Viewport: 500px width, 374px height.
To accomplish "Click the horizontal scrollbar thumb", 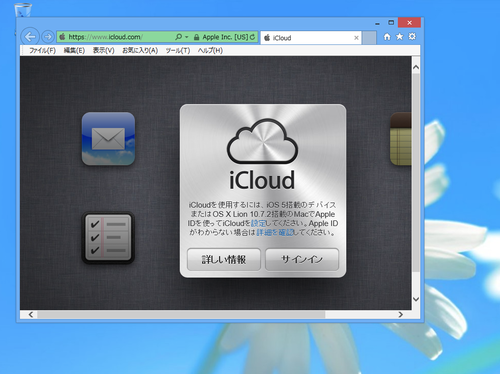I will click(181, 314).
